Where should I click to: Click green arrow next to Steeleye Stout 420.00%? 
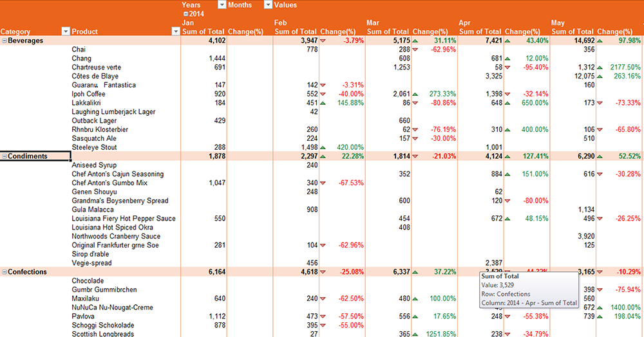click(x=323, y=147)
